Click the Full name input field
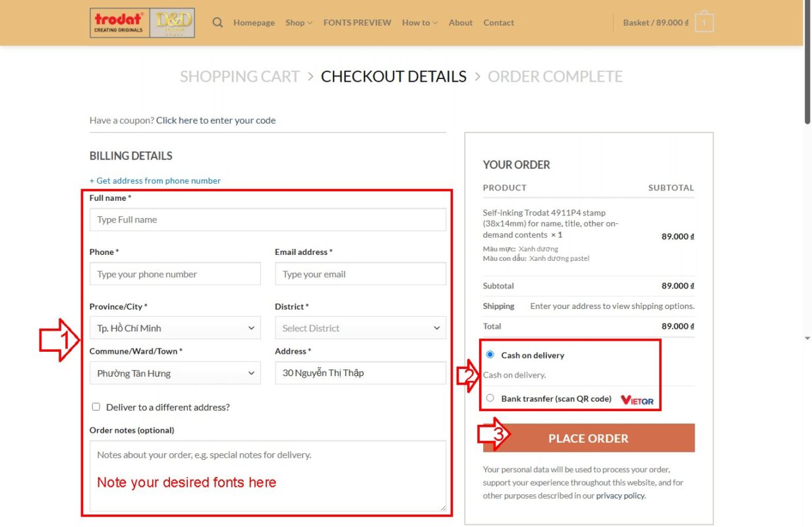Viewport: 812px width, 527px height. [268, 220]
